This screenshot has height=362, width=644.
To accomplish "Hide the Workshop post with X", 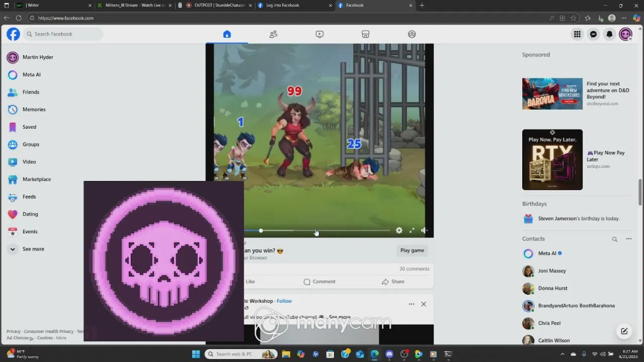I will click(x=424, y=304).
